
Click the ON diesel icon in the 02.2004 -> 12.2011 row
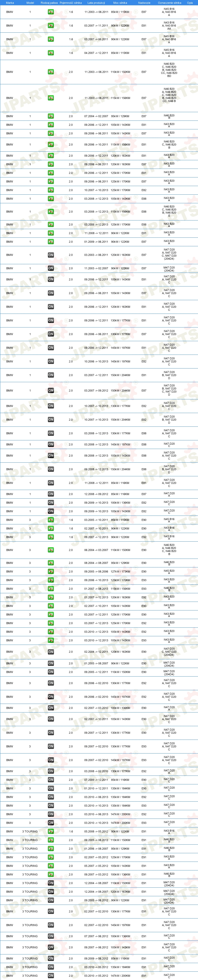pyautogui.click(x=51, y=652)
